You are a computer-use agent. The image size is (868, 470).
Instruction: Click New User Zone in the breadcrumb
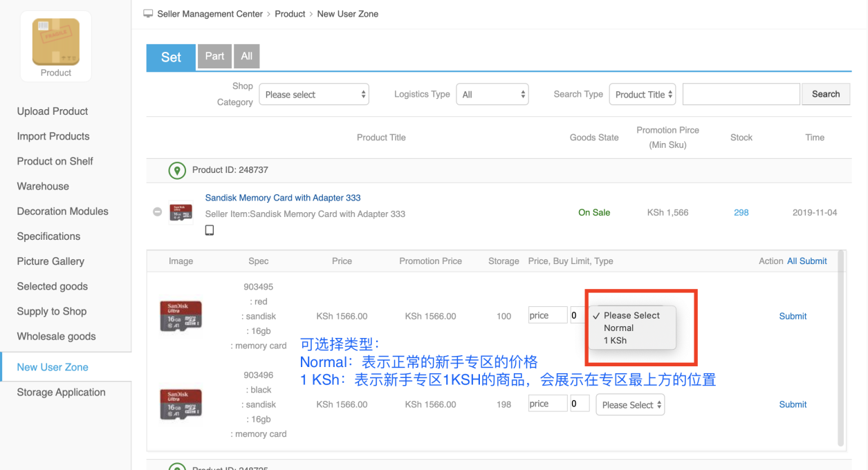[348, 14]
